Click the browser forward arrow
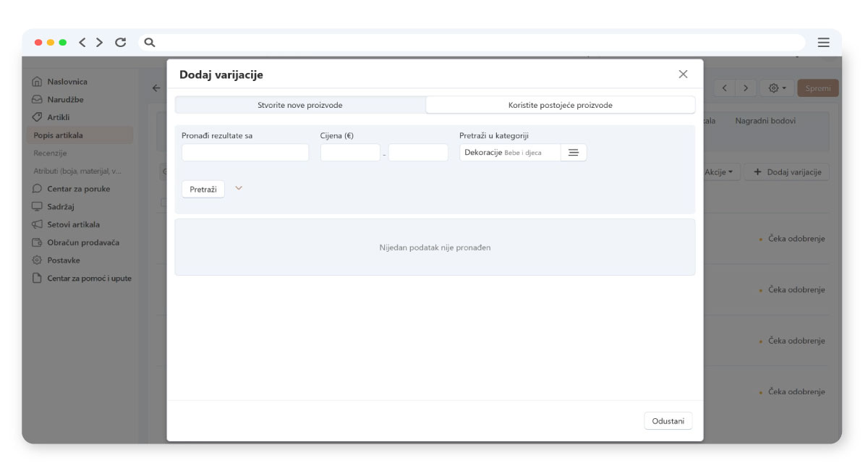 [x=100, y=43]
